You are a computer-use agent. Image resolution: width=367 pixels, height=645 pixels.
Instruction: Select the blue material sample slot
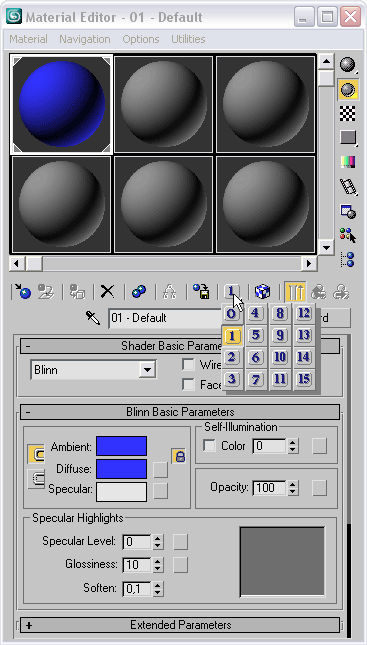click(61, 104)
